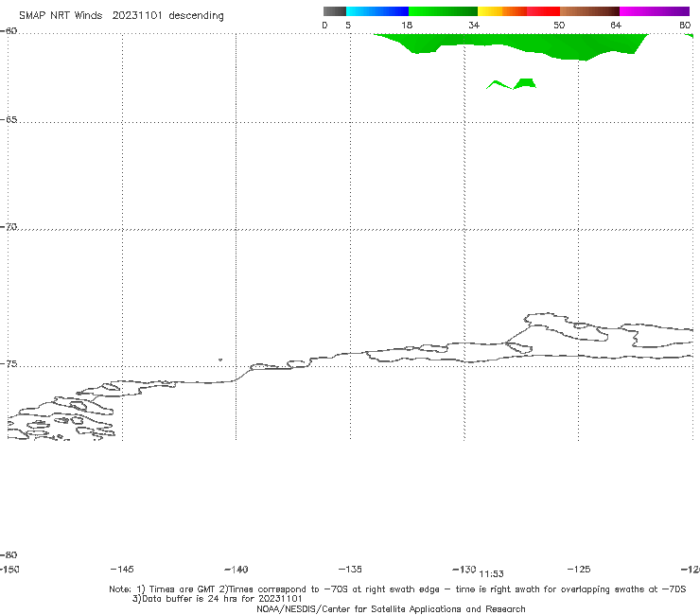Click the title text 'SMAP NRT Winds 20231101 descending'
Viewport: 700px width, 615px height.
[121, 16]
